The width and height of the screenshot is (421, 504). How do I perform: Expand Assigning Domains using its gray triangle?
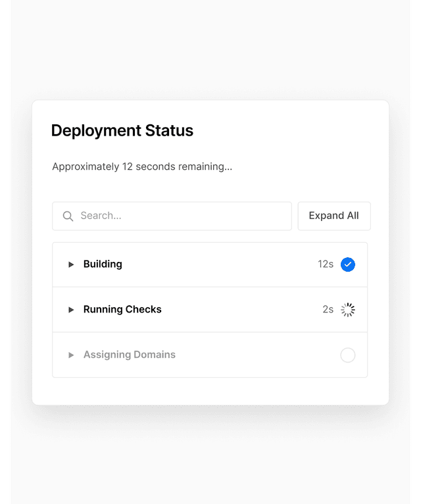point(71,355)
